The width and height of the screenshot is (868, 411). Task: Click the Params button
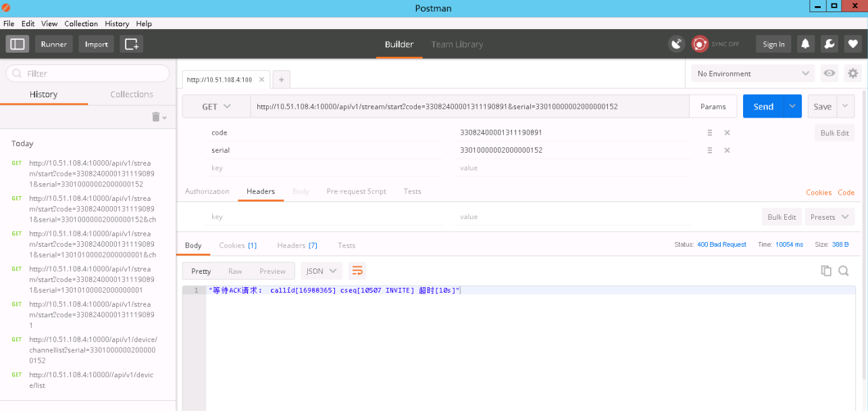(713, 106)
